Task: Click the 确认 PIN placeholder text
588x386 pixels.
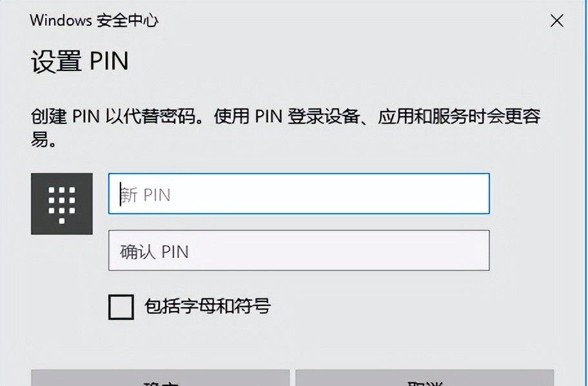Action: [154, 251]
